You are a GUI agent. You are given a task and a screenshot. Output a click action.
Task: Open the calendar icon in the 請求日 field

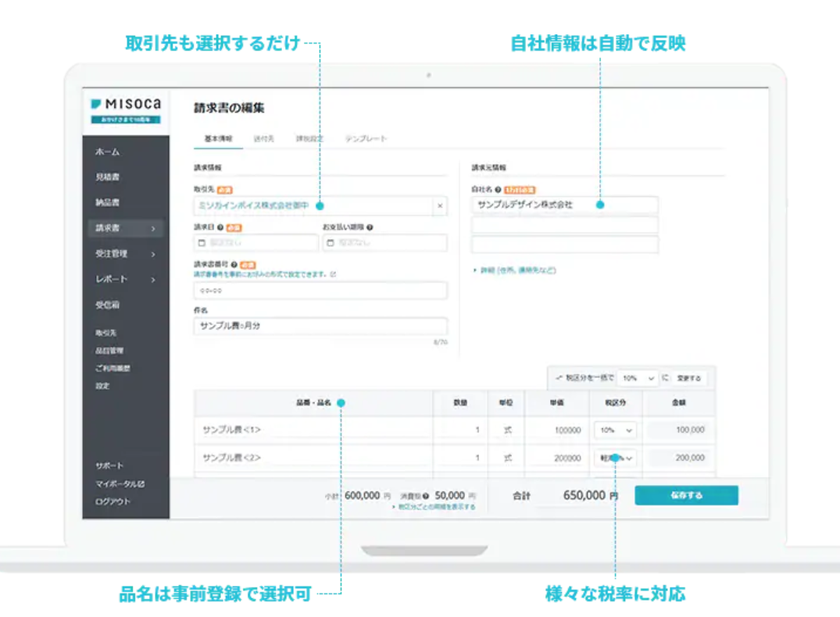tap(201, 244)
